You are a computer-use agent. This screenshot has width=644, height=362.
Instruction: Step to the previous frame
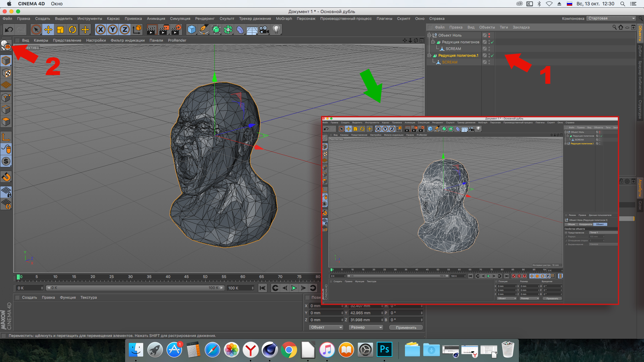click(x=285, y=288)
